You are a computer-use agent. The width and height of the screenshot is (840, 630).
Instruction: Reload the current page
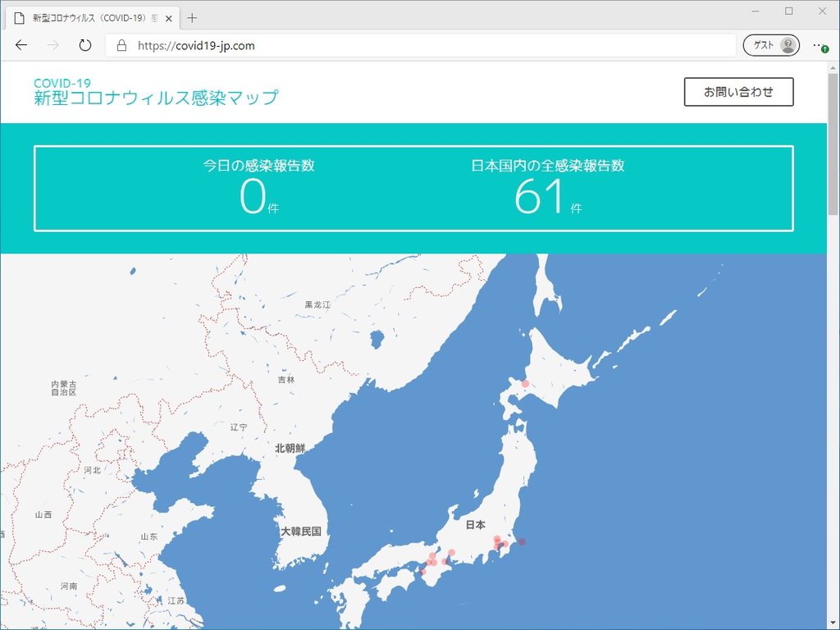coord(84,45)
